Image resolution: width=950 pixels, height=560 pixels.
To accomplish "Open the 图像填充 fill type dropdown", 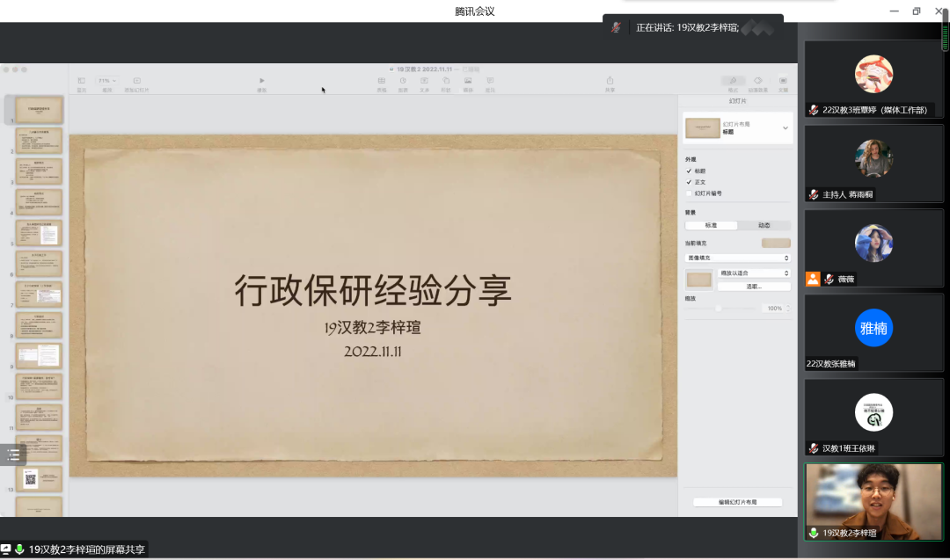I will click(x=737, y=258).
